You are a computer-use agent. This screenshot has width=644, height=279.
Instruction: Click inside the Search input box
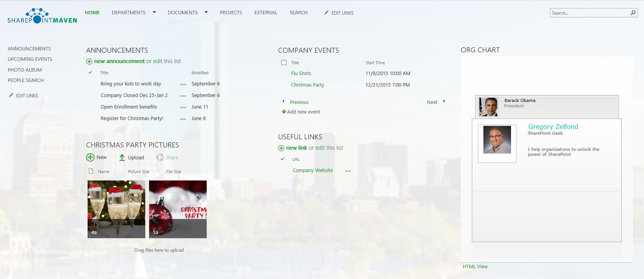pos(590,13)
